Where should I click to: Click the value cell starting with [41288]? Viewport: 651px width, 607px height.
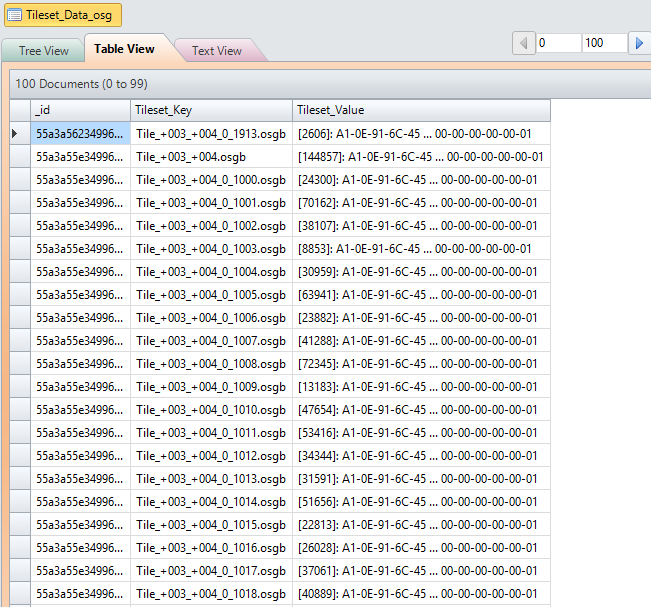[x=422, y=341]
